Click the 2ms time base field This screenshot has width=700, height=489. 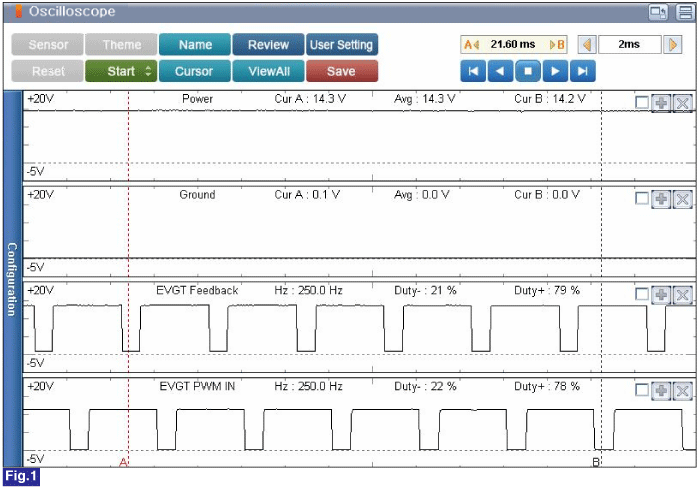[x=629, y=45]
